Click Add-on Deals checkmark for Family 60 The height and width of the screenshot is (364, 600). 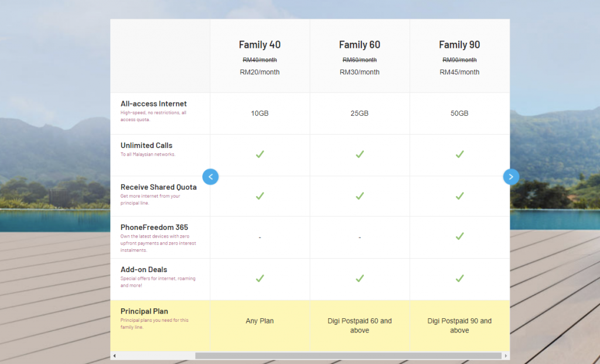(x=360, y=279)
